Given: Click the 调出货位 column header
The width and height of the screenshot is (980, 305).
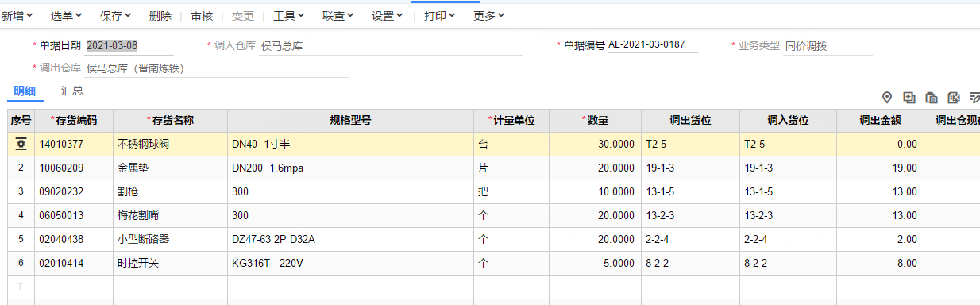Looking at the screenshot, I should point(691,121).
